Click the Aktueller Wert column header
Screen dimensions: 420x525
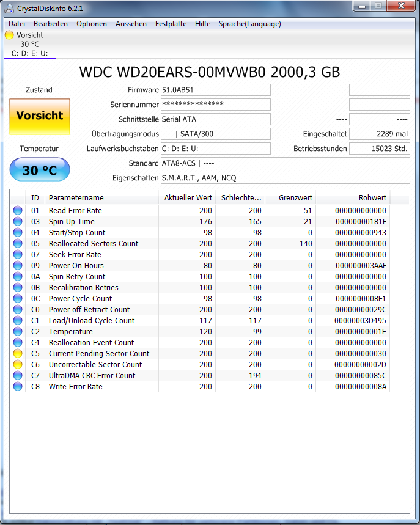[x=187, y=198]
